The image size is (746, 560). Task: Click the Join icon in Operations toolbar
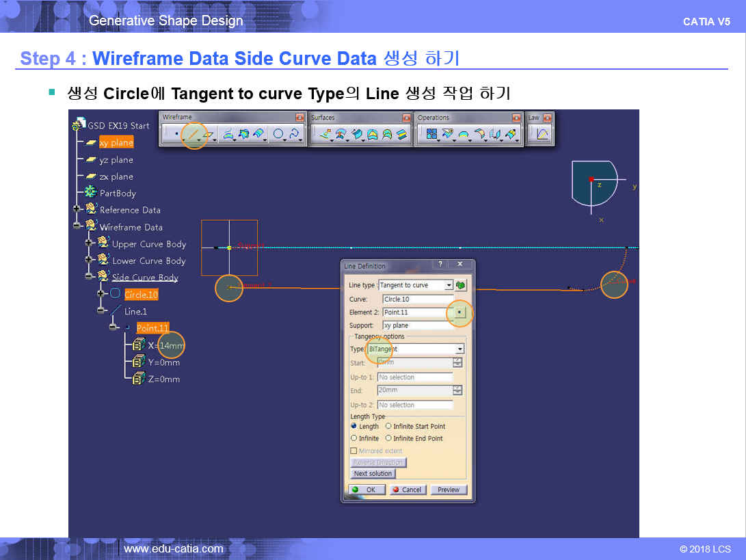tap(431, 135)
